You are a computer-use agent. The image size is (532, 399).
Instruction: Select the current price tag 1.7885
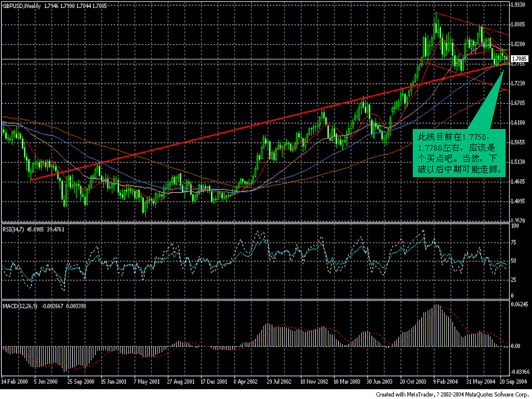pos(521,58)
